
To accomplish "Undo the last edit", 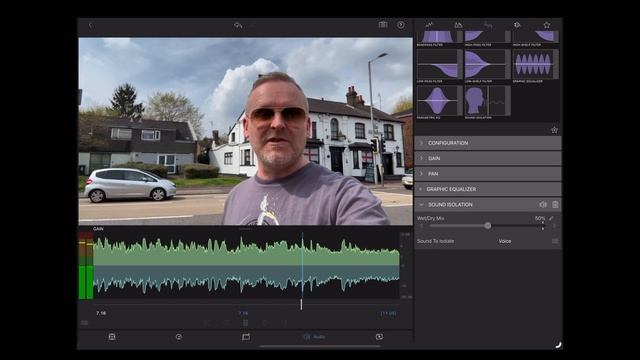I will (x=238, y=25).
